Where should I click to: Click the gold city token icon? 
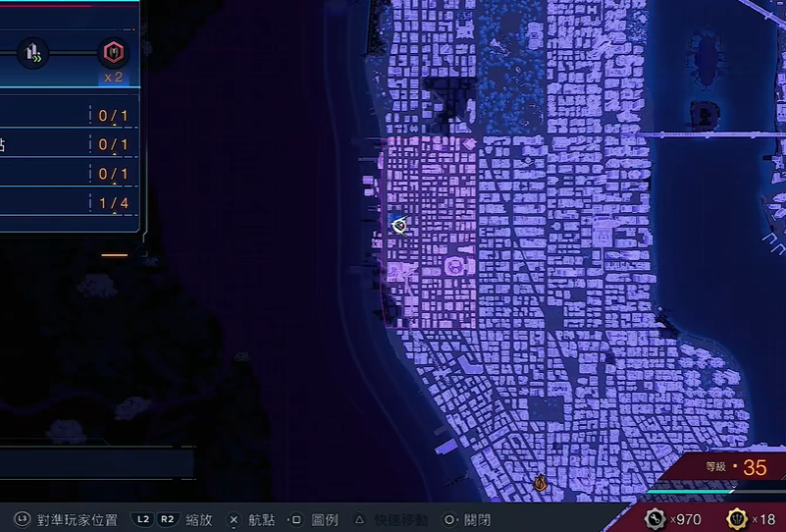(737, 519)
